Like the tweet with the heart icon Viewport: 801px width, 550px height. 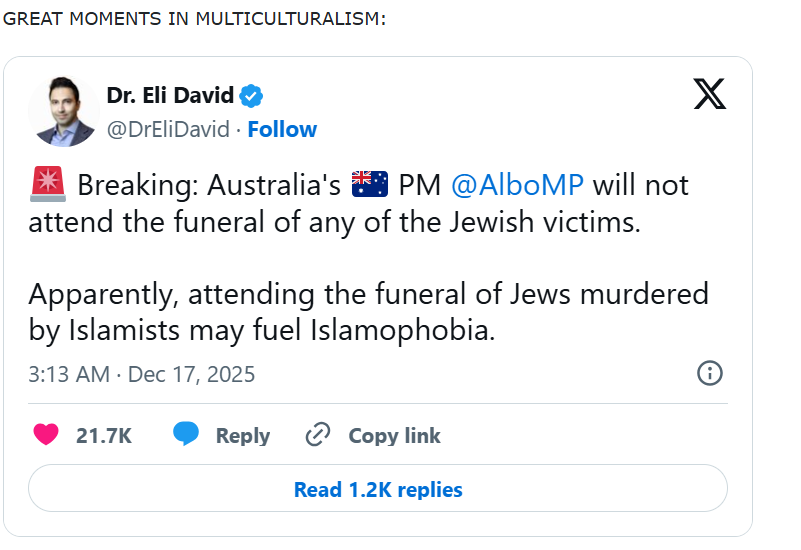(46, 435)
